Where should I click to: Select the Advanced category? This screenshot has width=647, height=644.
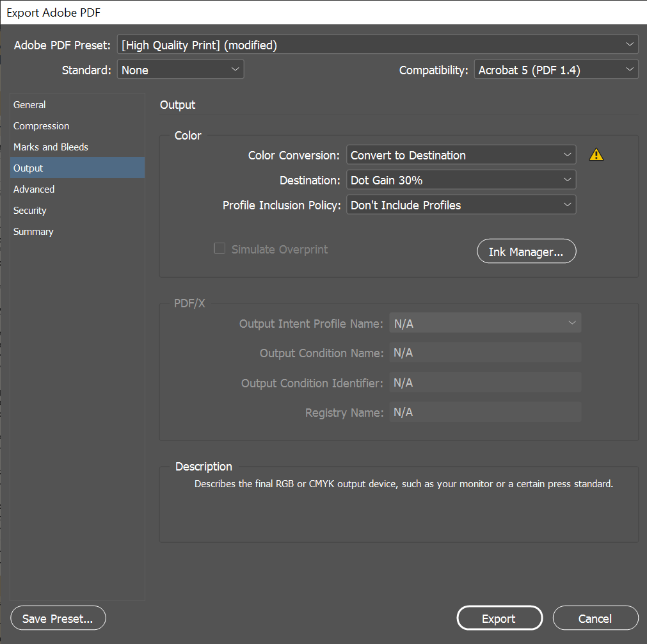[77, 189]
